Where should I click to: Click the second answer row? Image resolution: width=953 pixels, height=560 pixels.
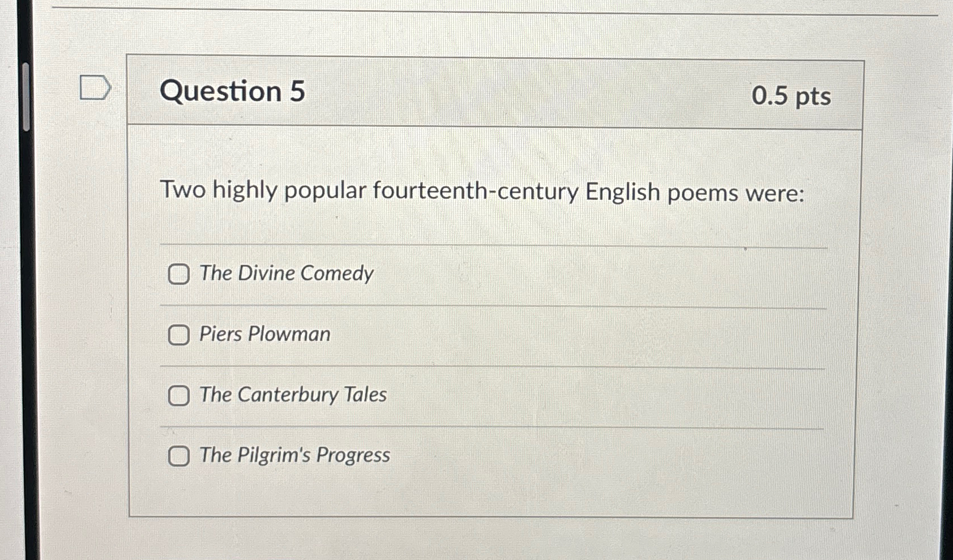coord(493,336)
